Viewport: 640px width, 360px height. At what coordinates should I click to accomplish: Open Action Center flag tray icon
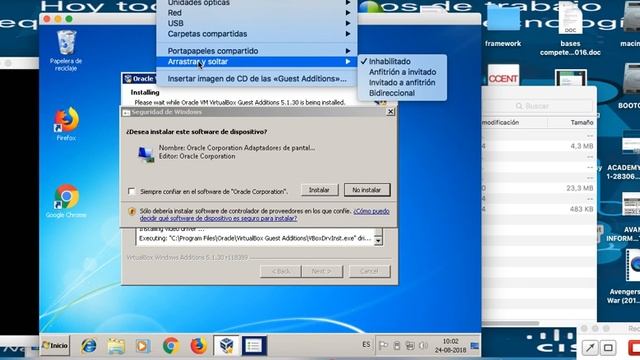pyautogui.click(x=383, y=346)
